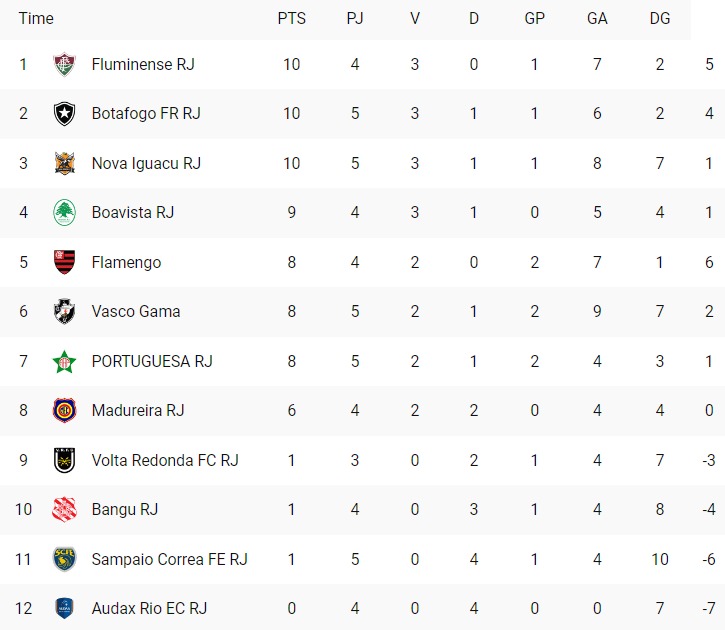Click the Time column header
This screenshot has width=725, height=630.
(36, 18)
